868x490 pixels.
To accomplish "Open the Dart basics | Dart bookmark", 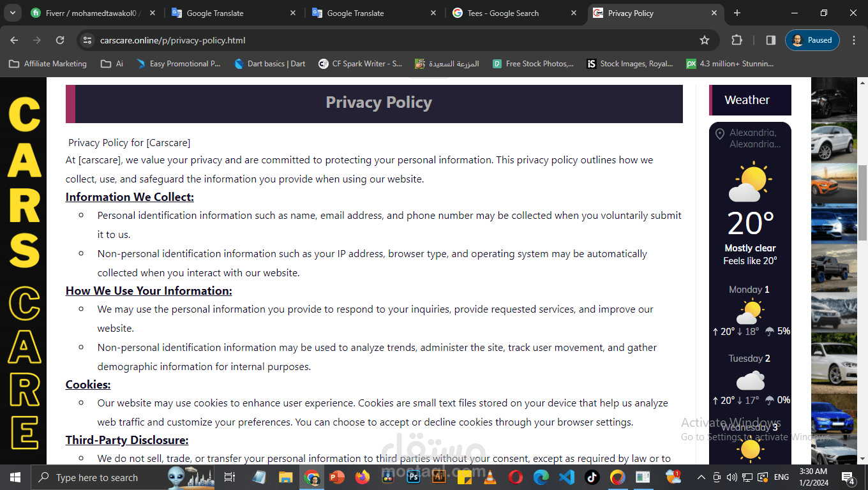I will tap(269, 64).
